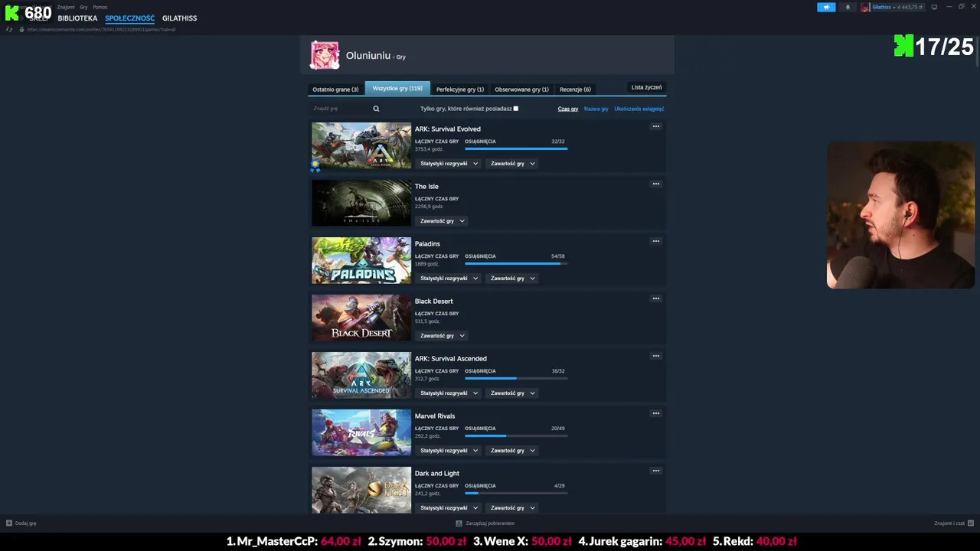Open Perfekcyjne gry (1) tab

click(460, 90)
